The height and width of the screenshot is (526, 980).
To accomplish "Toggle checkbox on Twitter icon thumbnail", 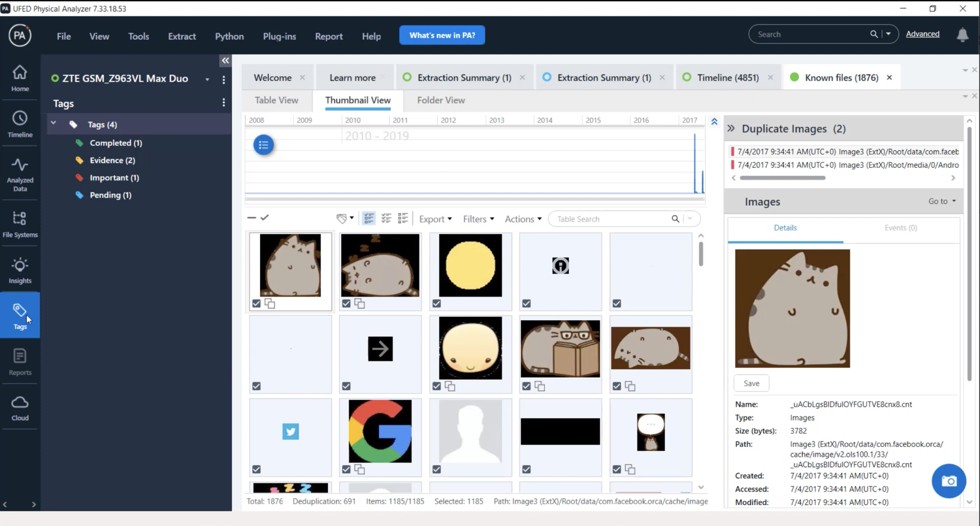I will pyautogui.click(x=256, y=469).
